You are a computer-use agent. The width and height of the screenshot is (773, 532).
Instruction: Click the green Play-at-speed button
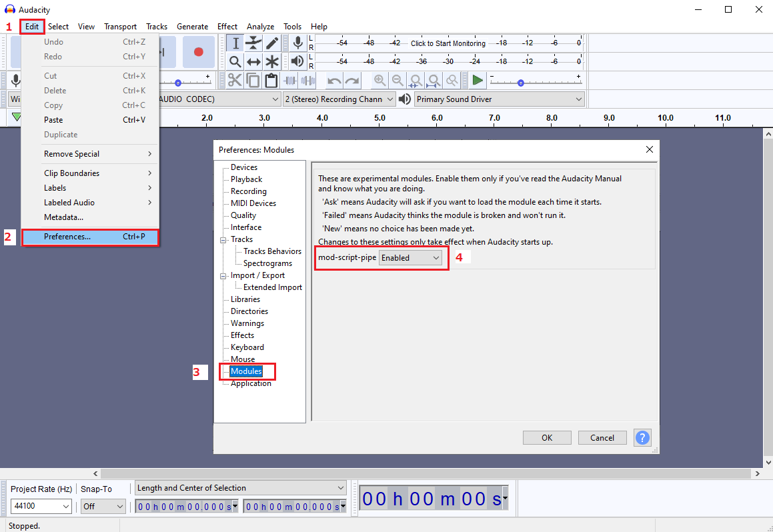click(478, 80)
